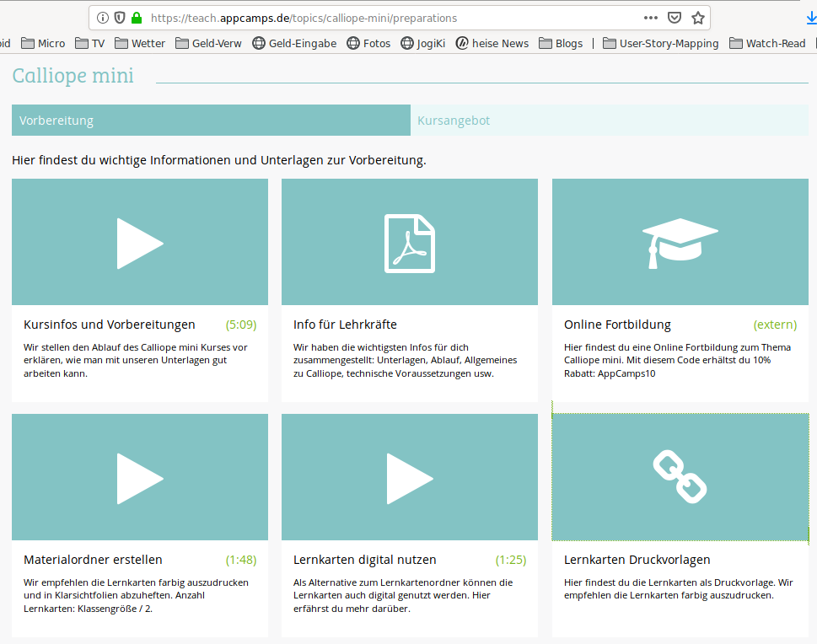Open the Geld-Eingabe bookmark
Screen dimensions: 817x644
coord(294,43)
